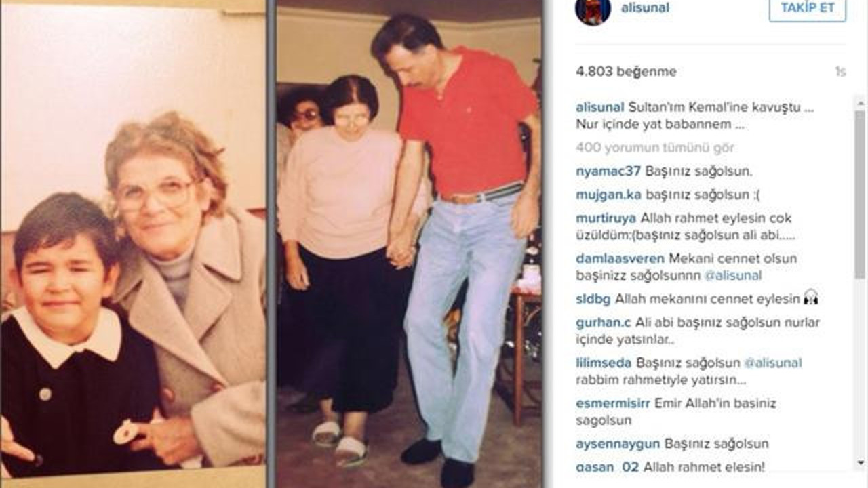868x488 pixels.
Task: Click @alisunal mention in lilimseda comment
Action: pyautogui.click(x=773, y=363)
